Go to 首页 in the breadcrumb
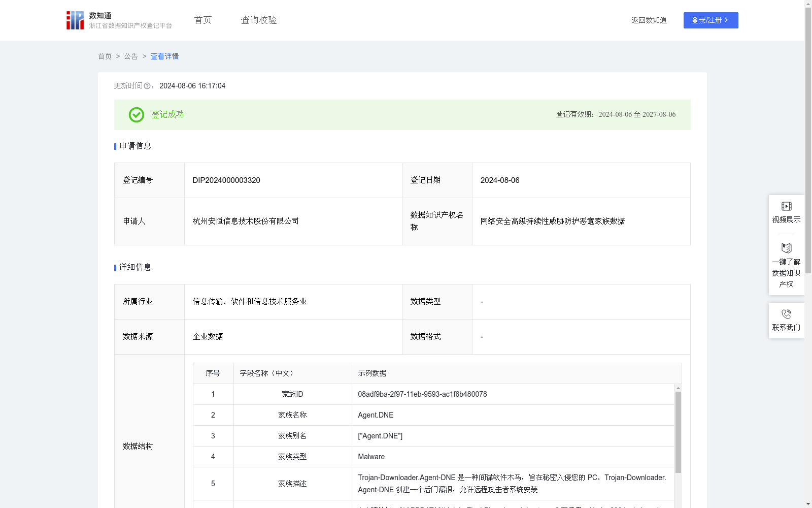This screenshot has height=508, width=812. coord(105,56)
